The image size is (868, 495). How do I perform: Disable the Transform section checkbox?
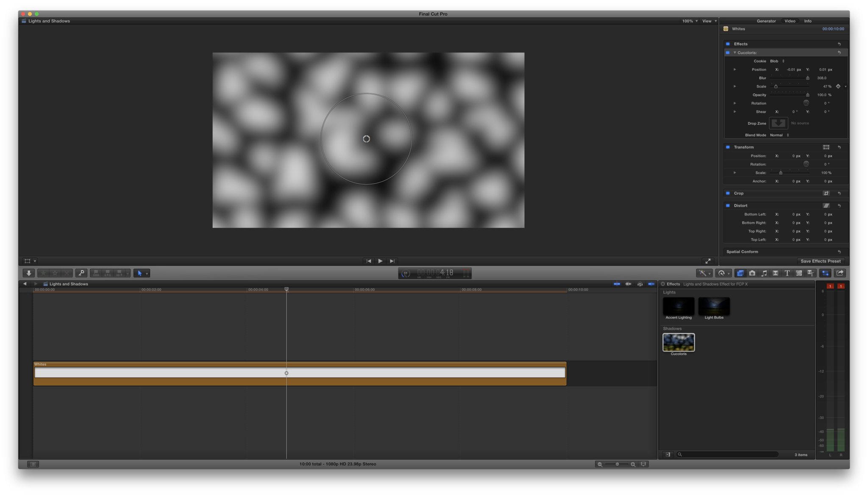pyautogui.click(x=728, y=147)
